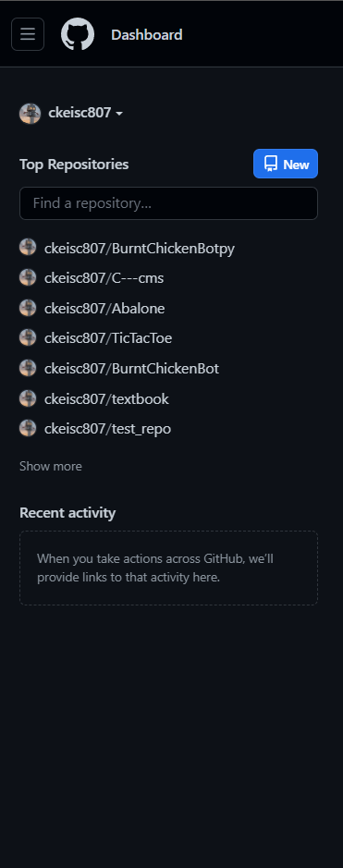Click the book icon in New button
Screen dimensions: 343x868
point(271,164)
